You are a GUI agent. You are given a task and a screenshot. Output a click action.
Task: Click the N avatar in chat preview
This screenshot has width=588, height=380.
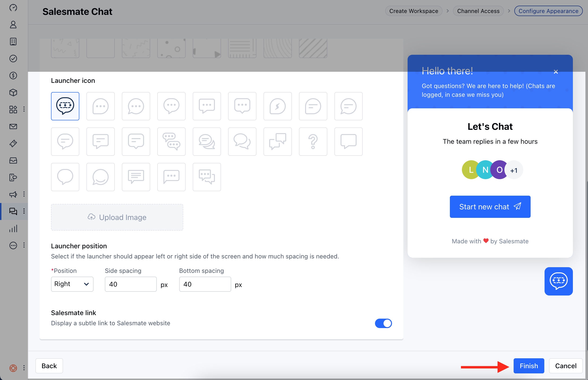point(485,170)
